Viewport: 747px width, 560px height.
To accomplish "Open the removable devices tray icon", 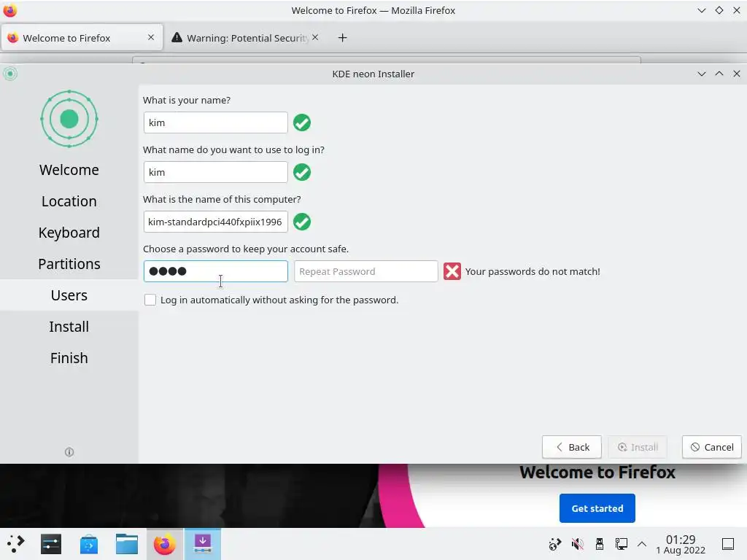I will (x=600, y=544).
